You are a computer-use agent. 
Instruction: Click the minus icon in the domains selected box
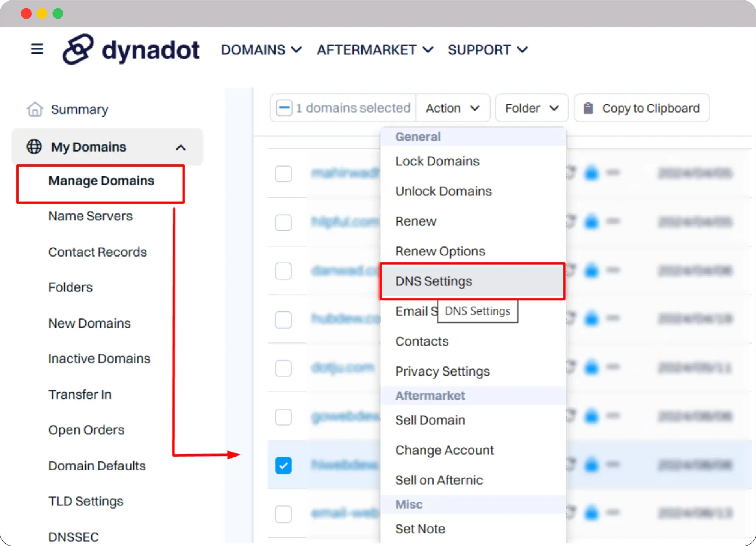coord(284,107)
